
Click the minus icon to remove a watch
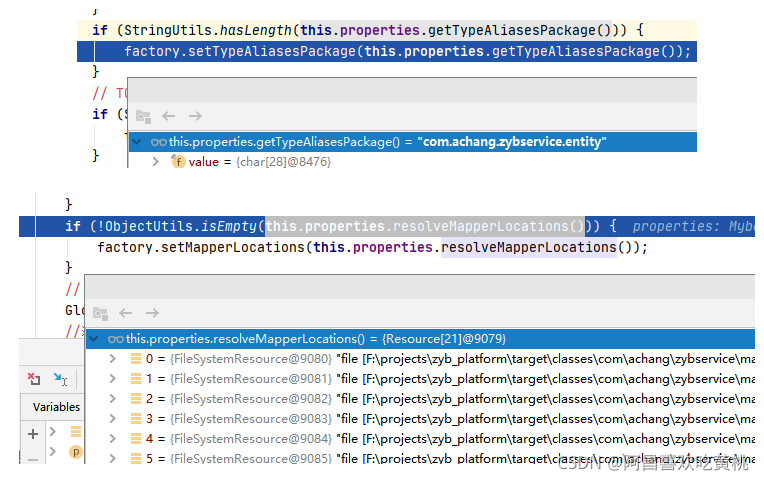click(x=33, y=460)
